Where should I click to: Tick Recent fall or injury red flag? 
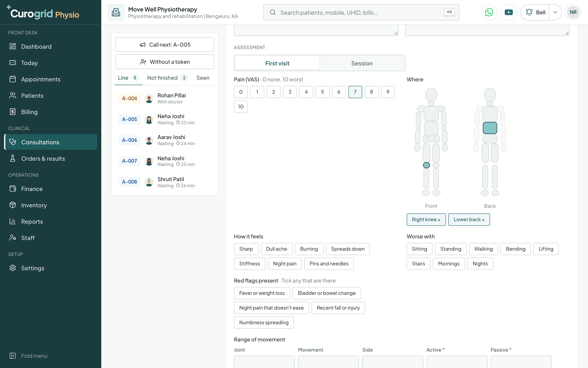tap(338, 308)
